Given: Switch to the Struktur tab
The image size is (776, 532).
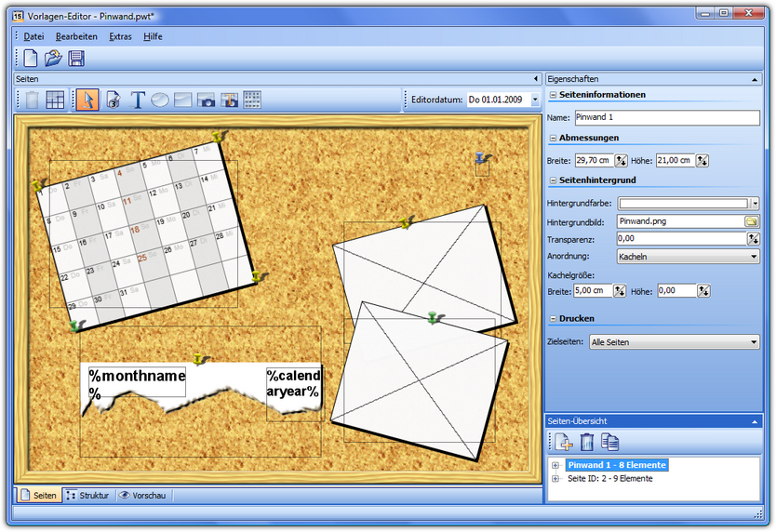Looking at the screenshot, I should pyautogui.click(x=88, y=496).
